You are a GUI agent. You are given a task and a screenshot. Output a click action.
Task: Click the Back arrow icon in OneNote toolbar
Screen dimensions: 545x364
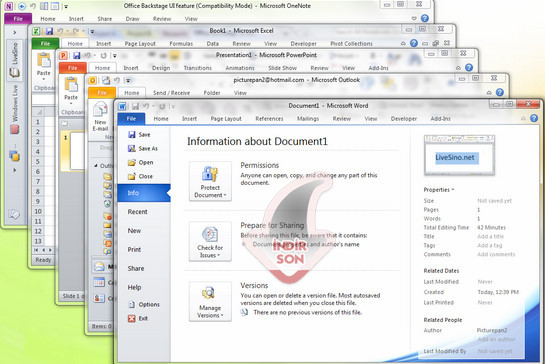point(22,6)
